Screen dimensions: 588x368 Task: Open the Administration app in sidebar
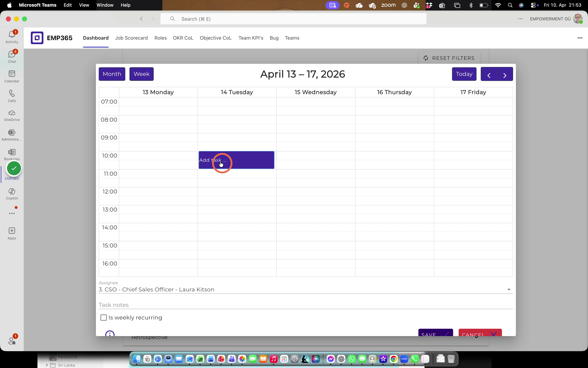(x=12, y=135)
